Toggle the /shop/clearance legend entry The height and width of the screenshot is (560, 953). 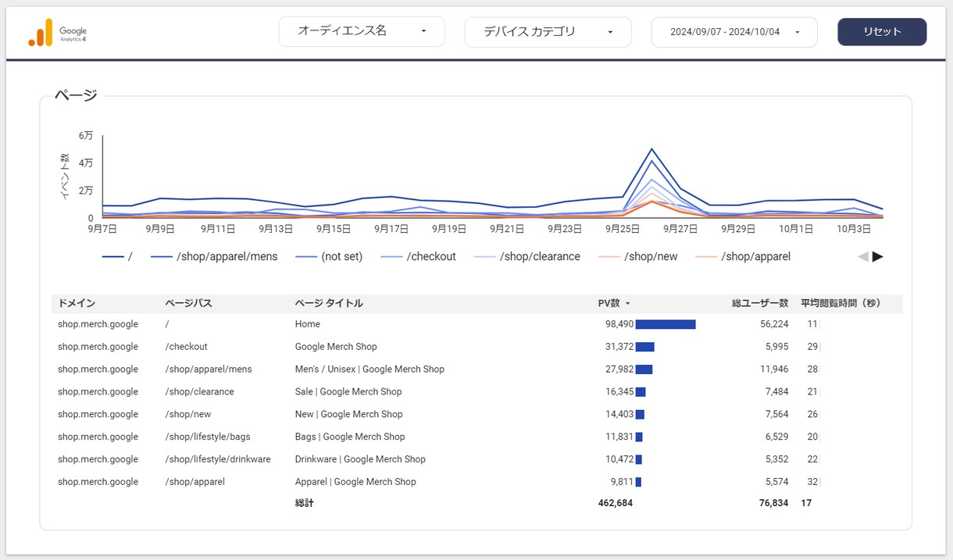tap(527, 256)
